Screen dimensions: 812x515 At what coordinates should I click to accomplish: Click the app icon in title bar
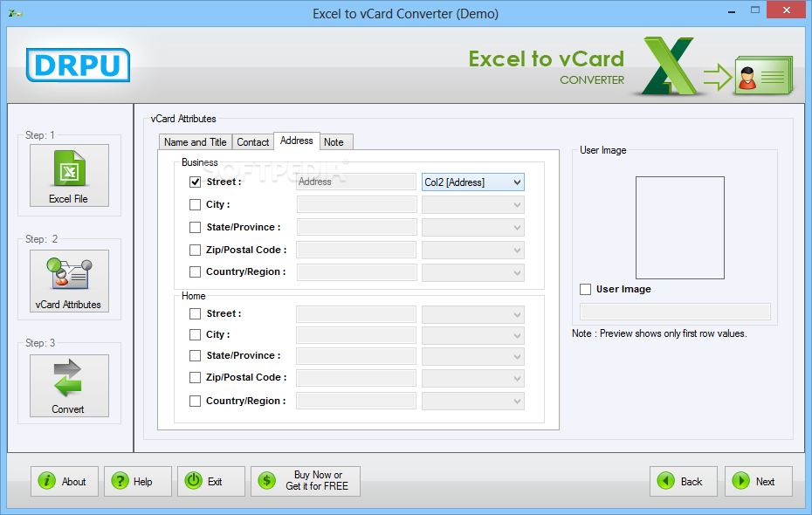coord(15,13)
